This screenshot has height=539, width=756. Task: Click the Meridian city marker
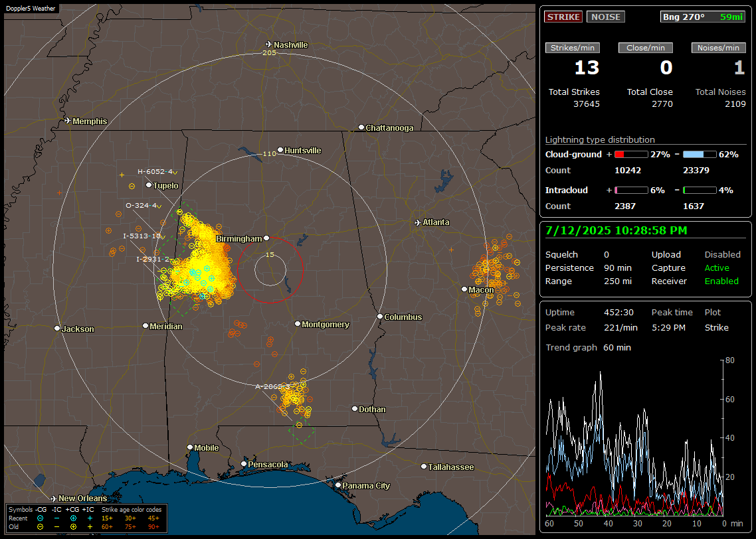point(145,326)
